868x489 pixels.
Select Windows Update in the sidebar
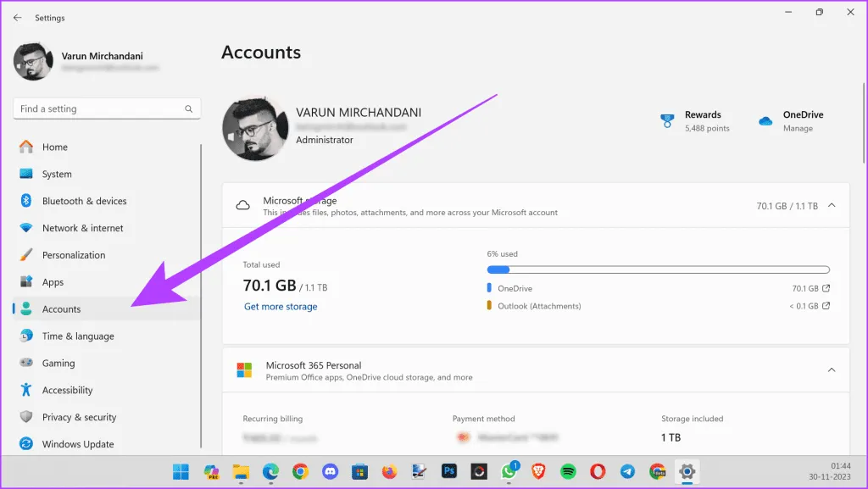pyautogui.click(x=77, y=444)
